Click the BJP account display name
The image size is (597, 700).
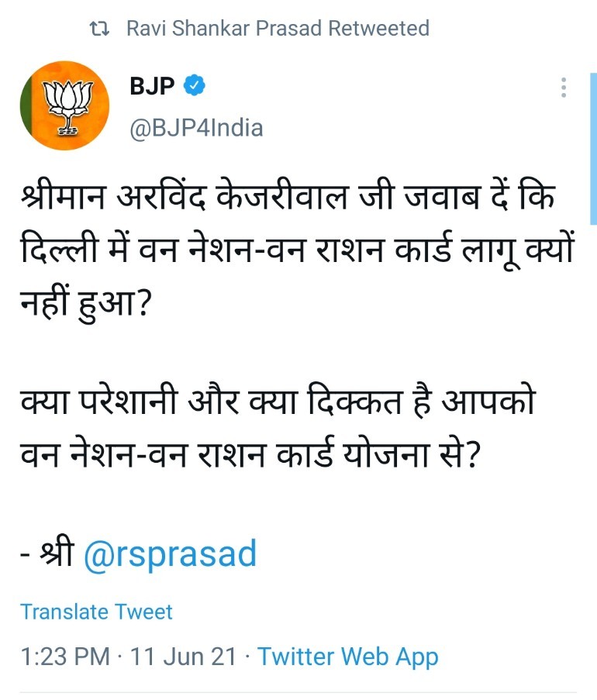pos(153,86)
